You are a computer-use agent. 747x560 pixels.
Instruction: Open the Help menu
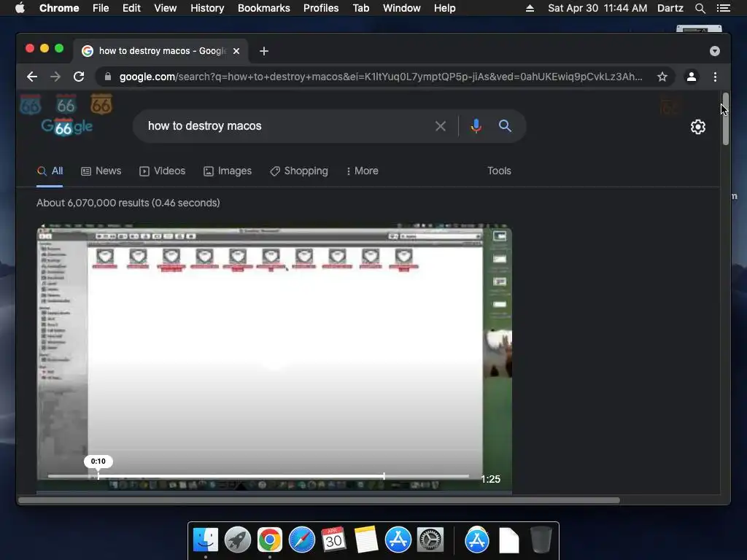(x=444, y=8)
